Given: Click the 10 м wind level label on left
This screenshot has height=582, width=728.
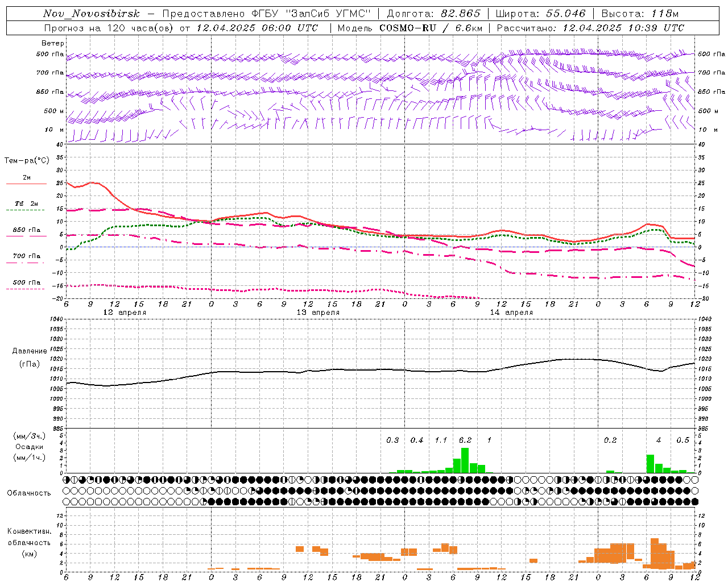Looking at the screenshot, I should tap(54, 130).
